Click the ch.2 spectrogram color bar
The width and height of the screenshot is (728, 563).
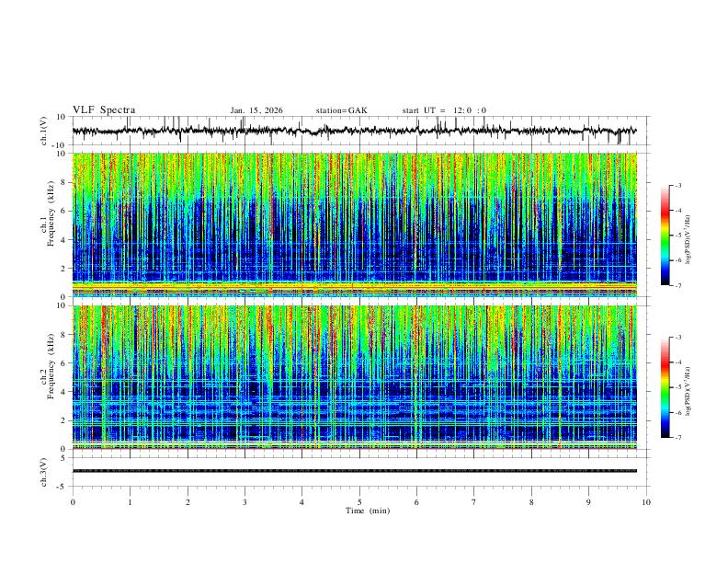tap(665, 387)
